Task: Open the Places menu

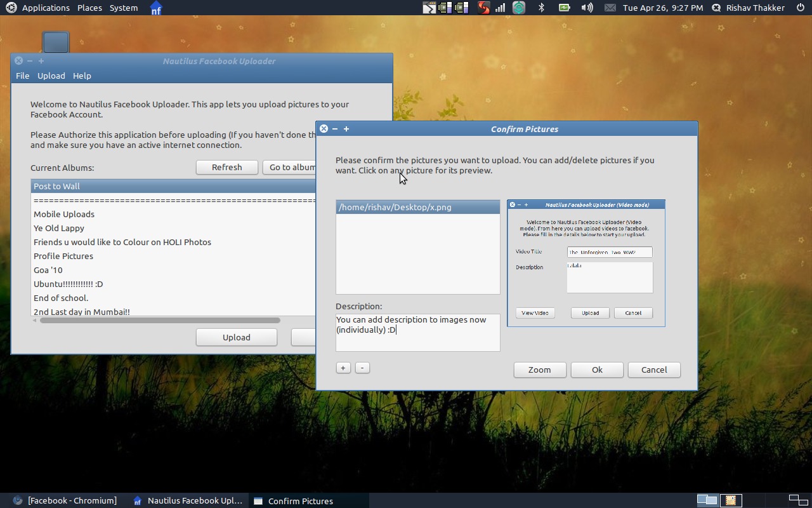Action: [x=89, y=8]
